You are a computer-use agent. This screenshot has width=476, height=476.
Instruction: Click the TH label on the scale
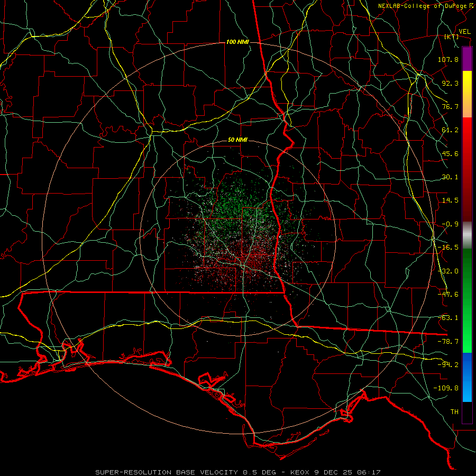pyautogui.click(x=454, y=412)
